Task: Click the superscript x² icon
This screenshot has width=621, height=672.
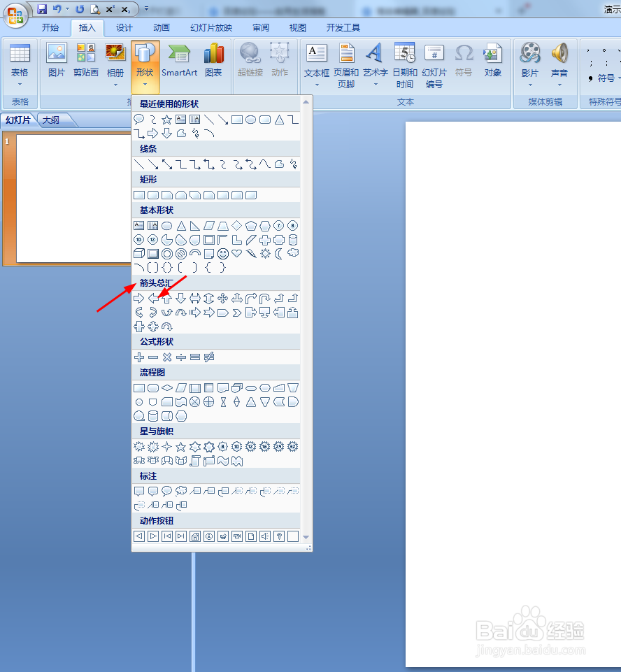Action: coord(110,9)
